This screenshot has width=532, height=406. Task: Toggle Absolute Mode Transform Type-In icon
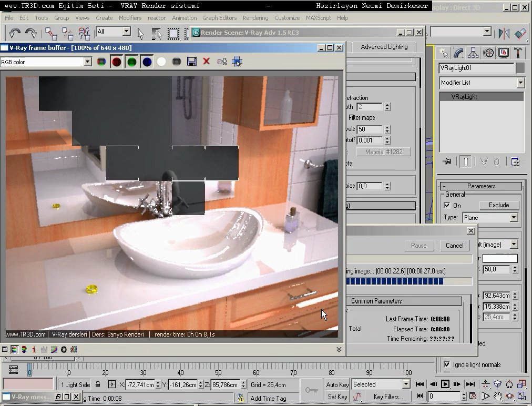tap(111, 384)
